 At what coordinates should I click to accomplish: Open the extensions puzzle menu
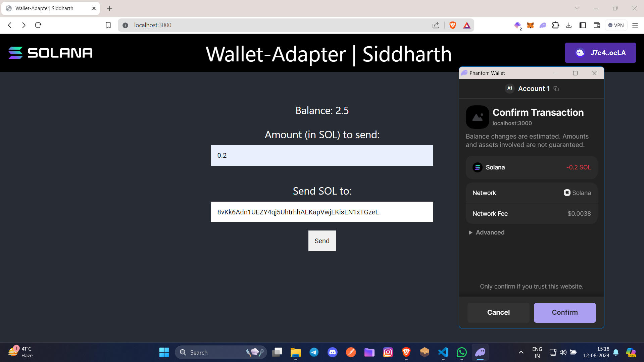click(x=555, y=25)
